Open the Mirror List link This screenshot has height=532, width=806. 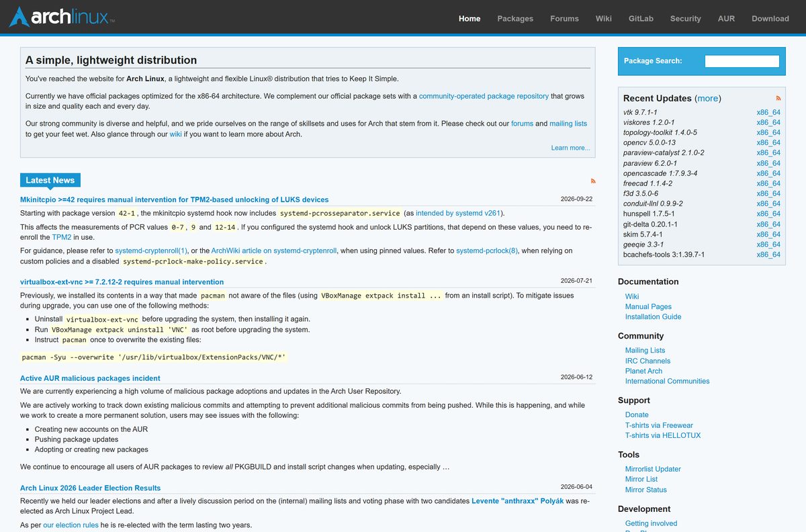(641, 480)
